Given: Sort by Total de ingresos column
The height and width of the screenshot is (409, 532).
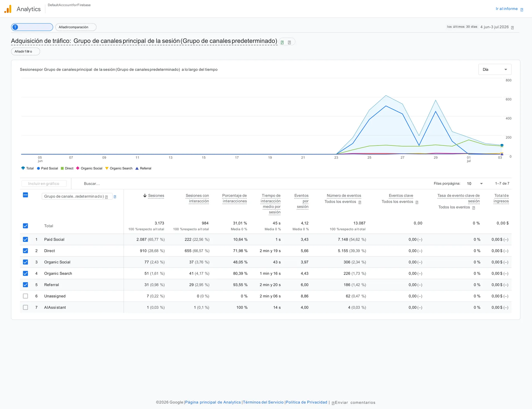Looking at the screenshot, I should pyautogui.click(x=501, y=198).
